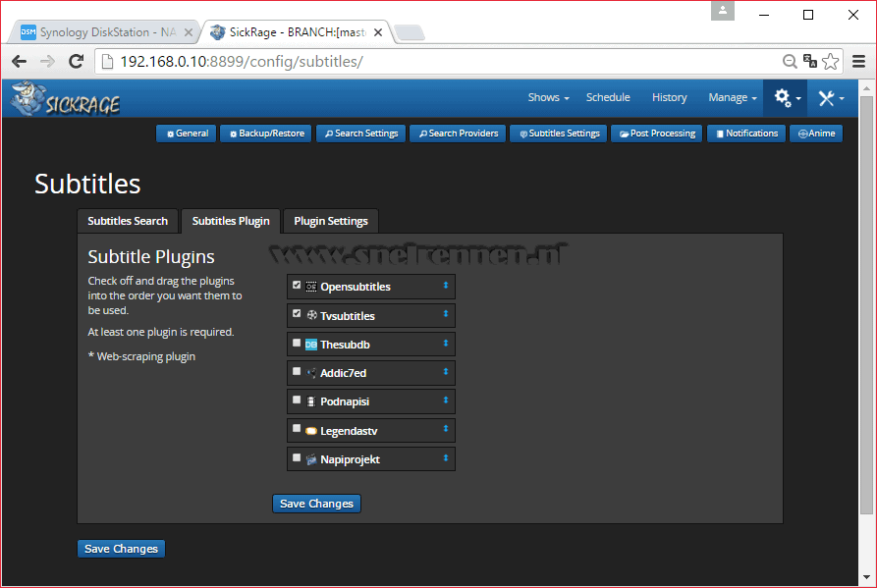Screen dimensions: 877x588
Task: Open the General config button
Action: pos(187,134)
